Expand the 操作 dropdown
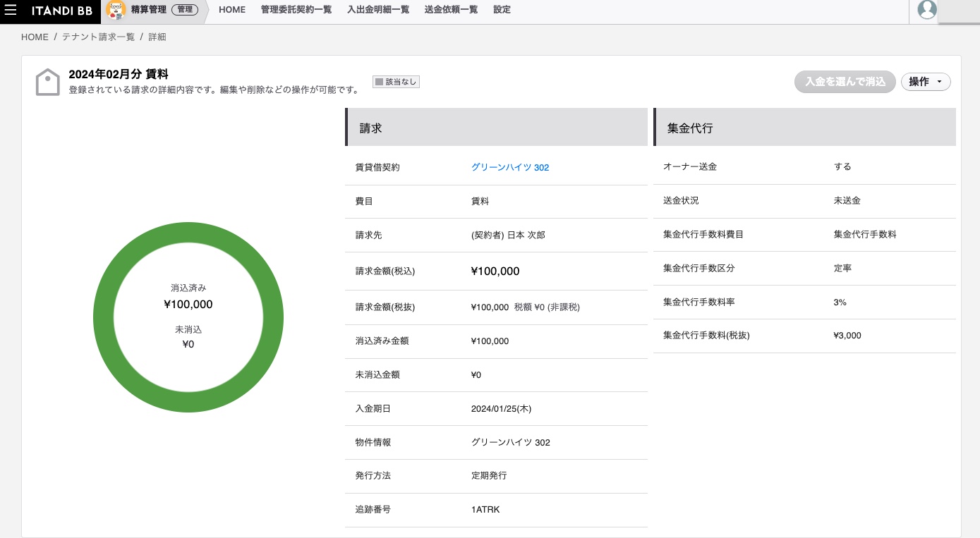Screen dimensions: 980x538 click(x=926, y=82)
